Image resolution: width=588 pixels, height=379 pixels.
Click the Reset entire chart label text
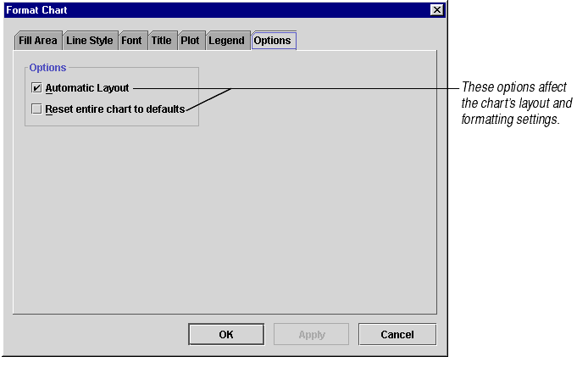(x=114, y=109)
